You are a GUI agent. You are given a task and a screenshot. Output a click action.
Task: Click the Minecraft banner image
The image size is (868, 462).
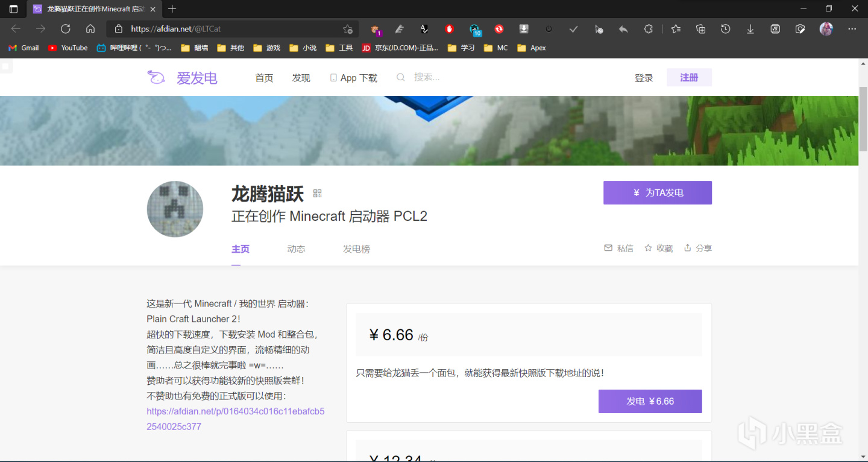coord(429,130)
